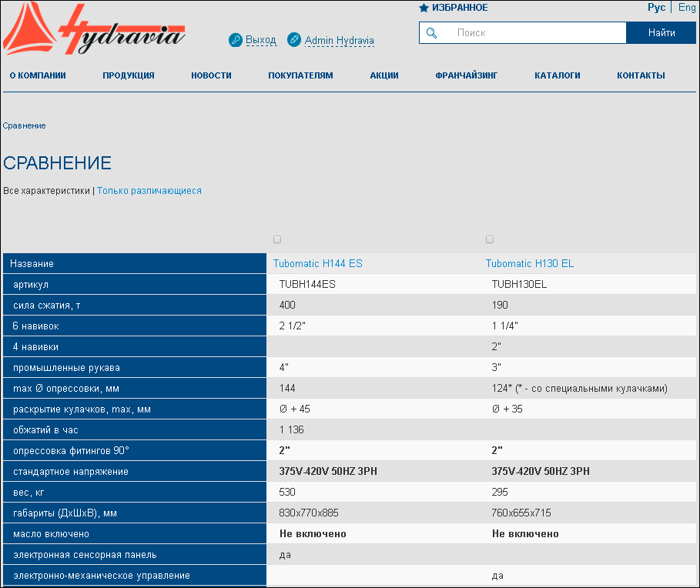Click the 124* со специальными кулачками value

pyautogui.click(x=579, y=389)
